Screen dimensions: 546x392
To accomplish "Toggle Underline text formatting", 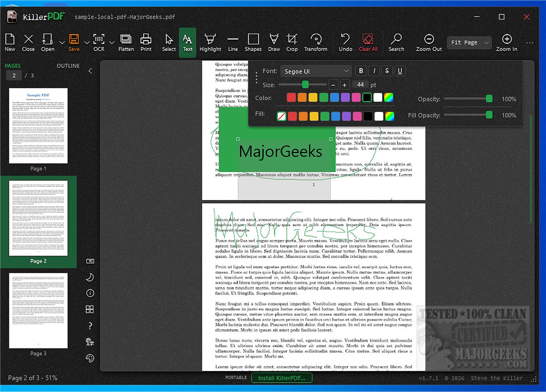I will point(399,71).
